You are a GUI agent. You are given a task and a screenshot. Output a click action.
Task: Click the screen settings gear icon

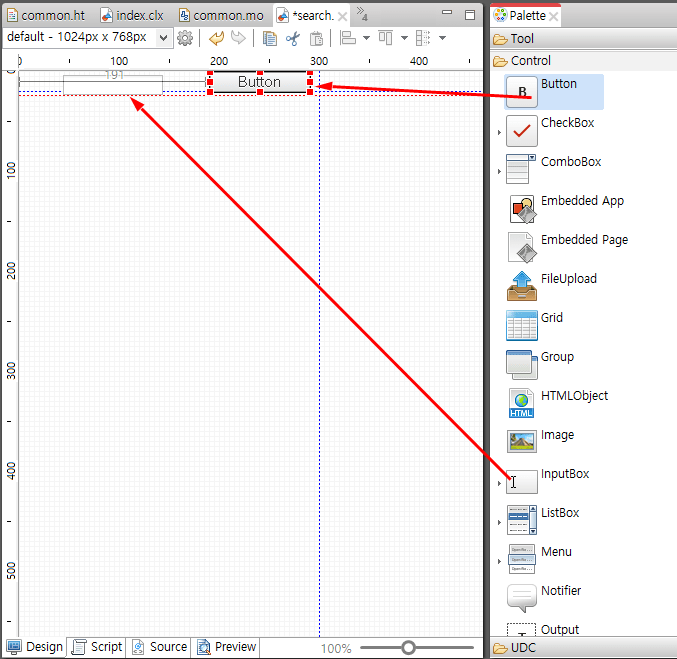point(185,38)
